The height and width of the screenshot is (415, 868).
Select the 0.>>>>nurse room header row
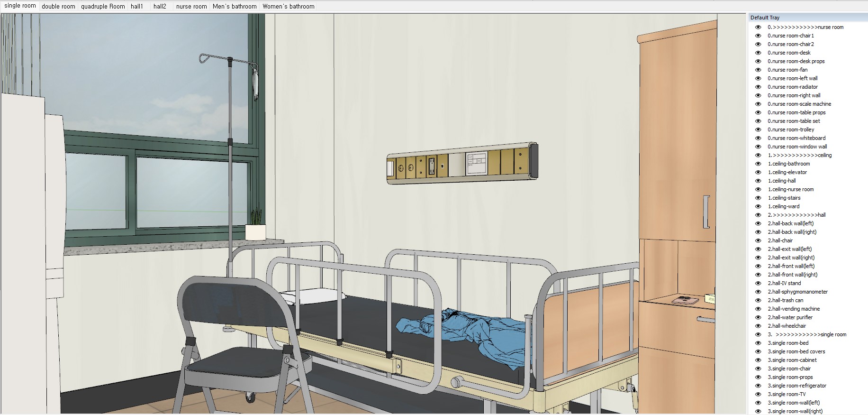tap(805, 27)
